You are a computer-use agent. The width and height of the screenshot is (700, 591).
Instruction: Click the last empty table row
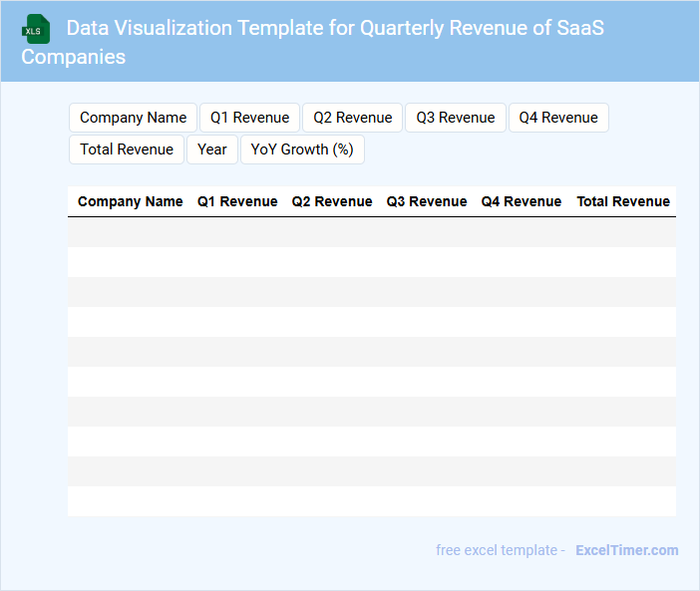[x=371, y=501]
